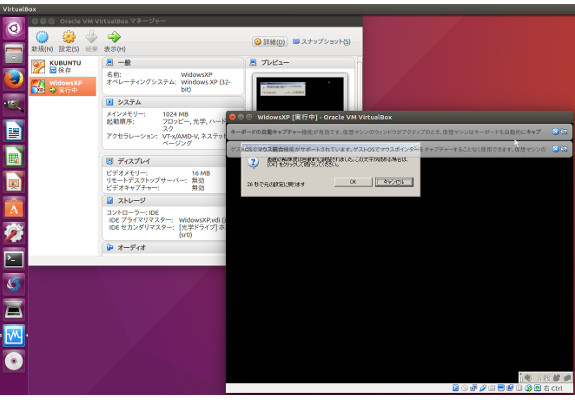This screenshot has height=400, width=575.
Task: Click the General (一般) section header icon
Action: coord(109,62)
